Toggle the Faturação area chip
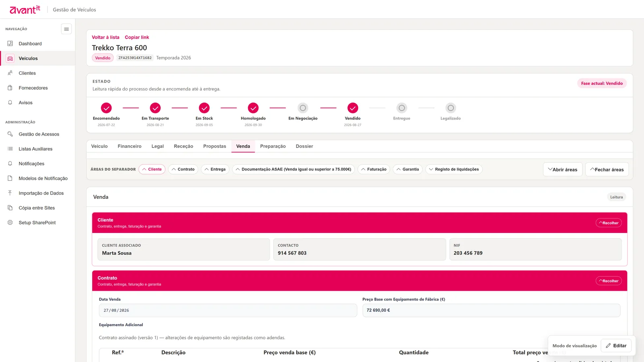The width and height of the screenshot is (644, 362). [374, 169]
